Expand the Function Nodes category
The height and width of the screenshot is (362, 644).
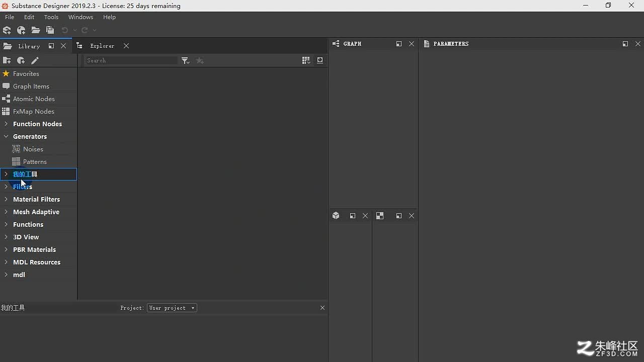6,124
